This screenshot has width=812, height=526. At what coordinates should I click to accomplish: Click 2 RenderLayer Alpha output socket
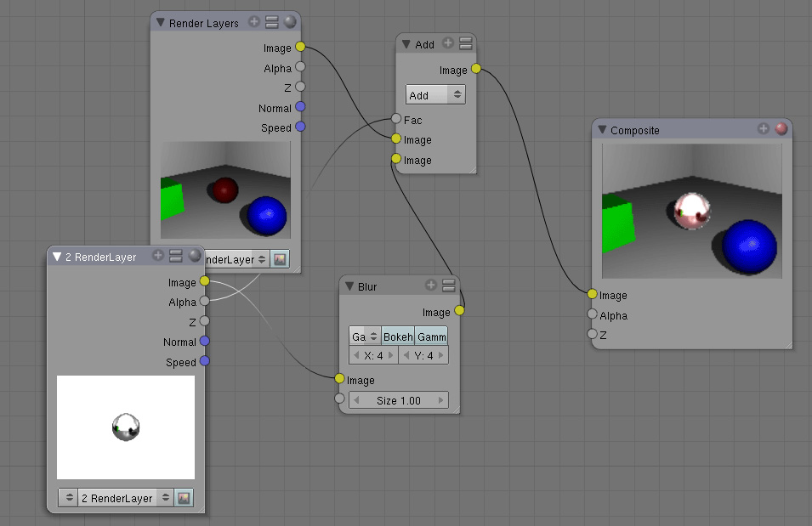click(205, 301)
